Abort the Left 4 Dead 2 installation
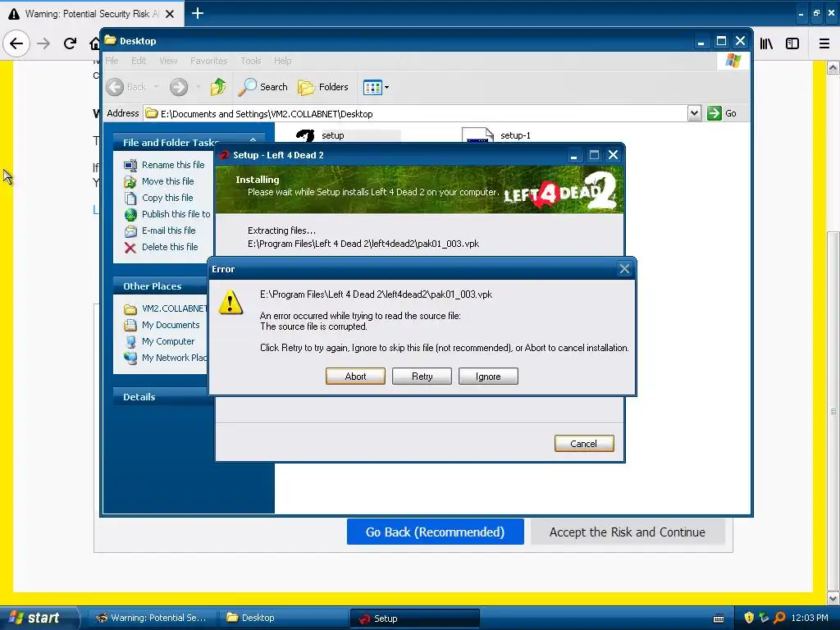The width and height of the screenshot is (840, 630). [x=355, y=376]
